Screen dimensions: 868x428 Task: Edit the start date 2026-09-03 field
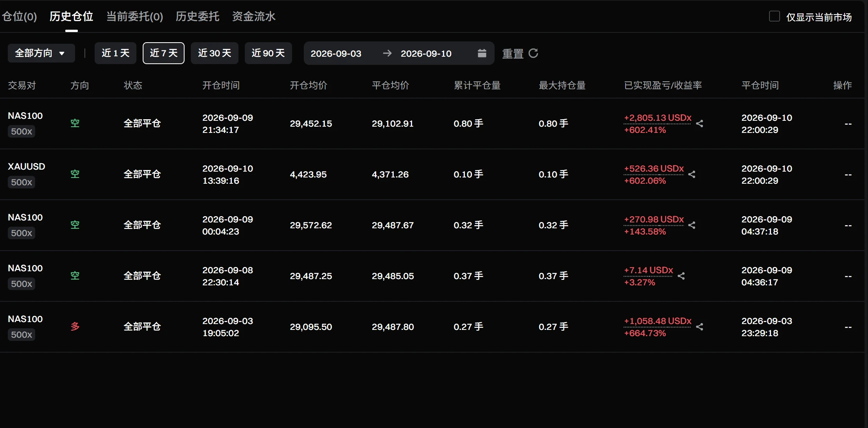click(x=336, y=54)
